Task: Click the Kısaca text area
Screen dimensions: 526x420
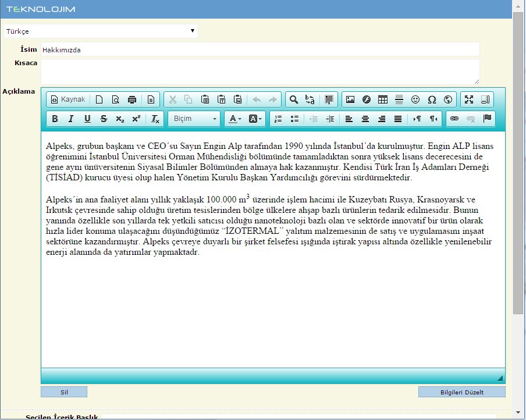Action: pyautogui.click(x=260, y=72)
